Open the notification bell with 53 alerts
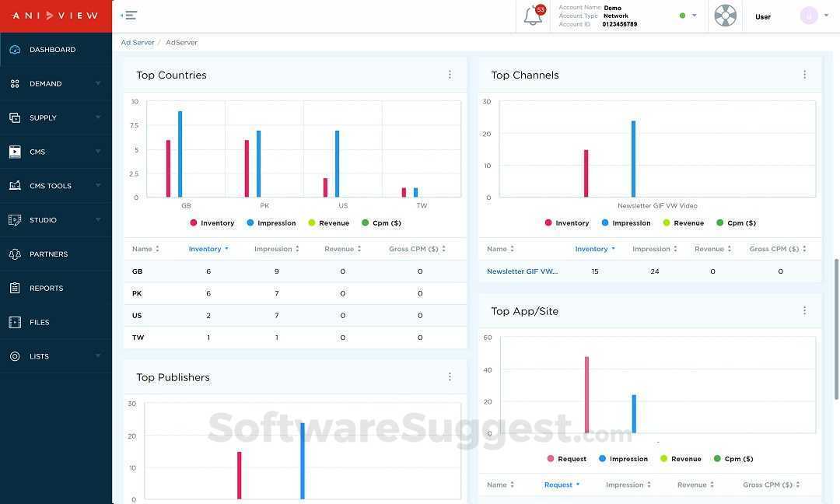 point(533,15)
